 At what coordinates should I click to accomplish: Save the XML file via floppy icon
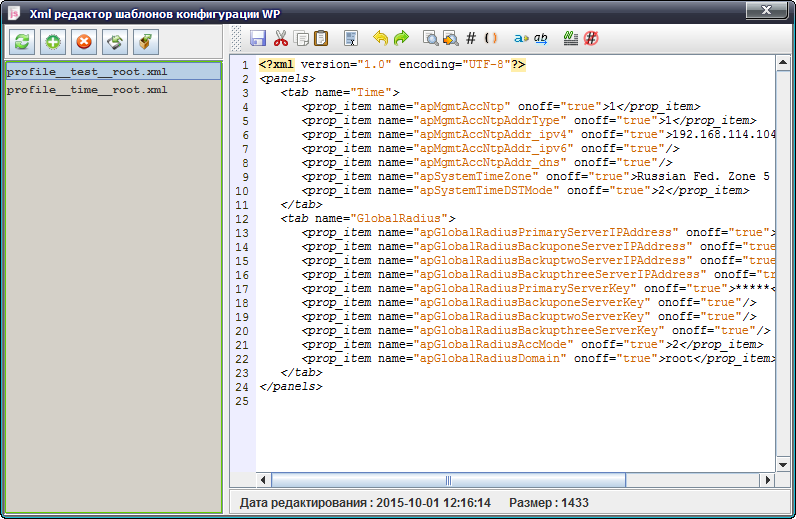[x=258, y=38]
